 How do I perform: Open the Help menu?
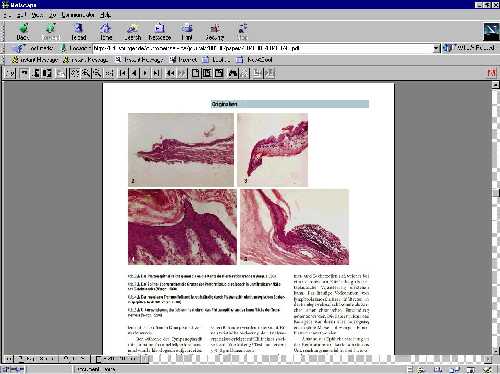click(x=105, y=15)
